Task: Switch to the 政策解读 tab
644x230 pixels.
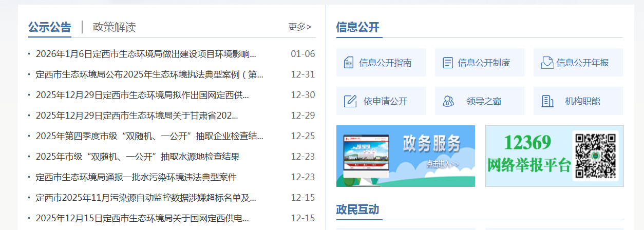Action: pyautogui.click(x=114, y=27)
